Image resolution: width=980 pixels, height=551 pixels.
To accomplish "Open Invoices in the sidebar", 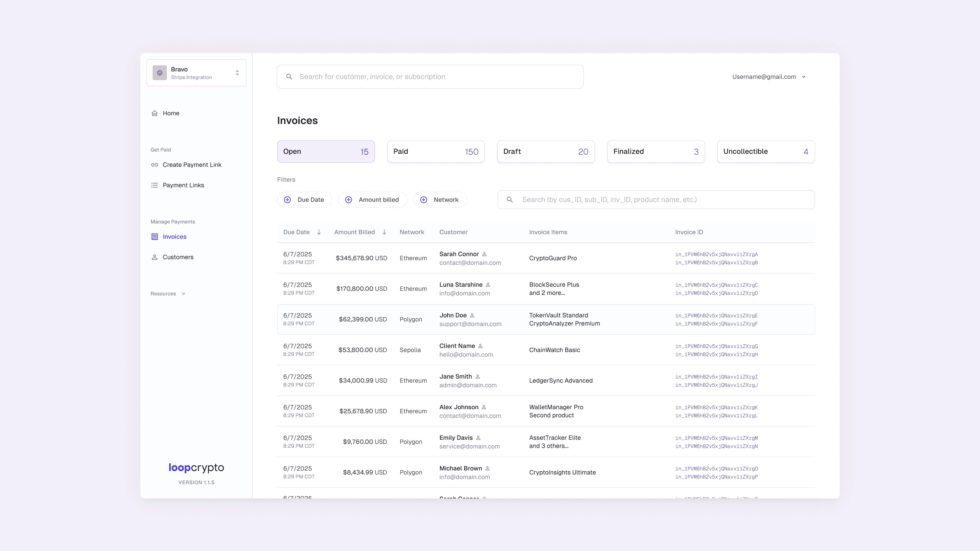I will coord(174,236).
